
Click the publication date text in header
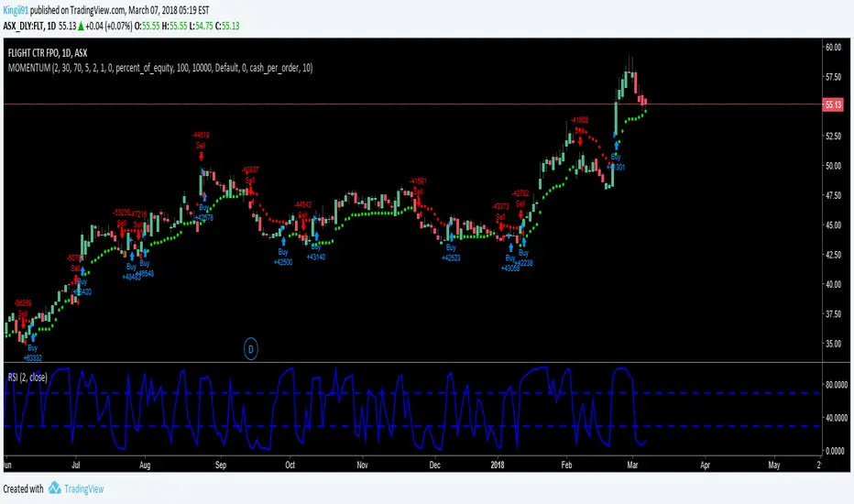[x=169, y=10]
